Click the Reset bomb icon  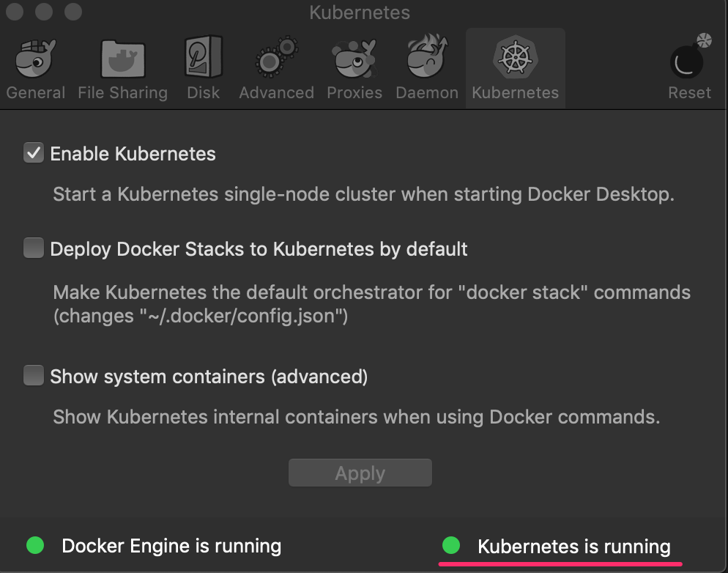click(x=689, y=59)
